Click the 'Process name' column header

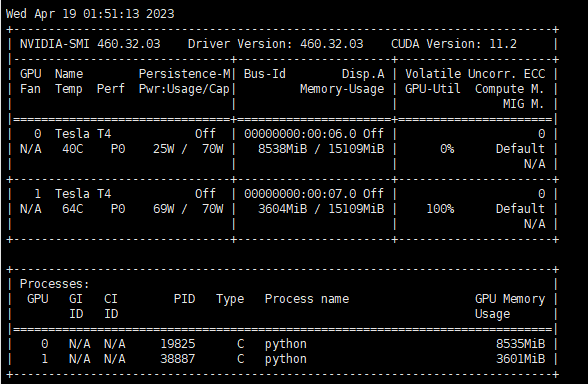coord(307,299)
